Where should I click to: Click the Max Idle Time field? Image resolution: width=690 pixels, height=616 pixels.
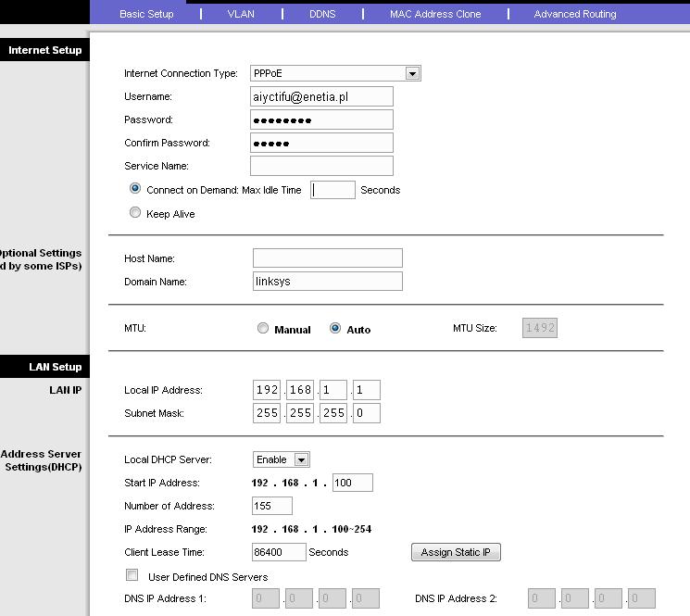pyautogui.click(x=332, y=190)
